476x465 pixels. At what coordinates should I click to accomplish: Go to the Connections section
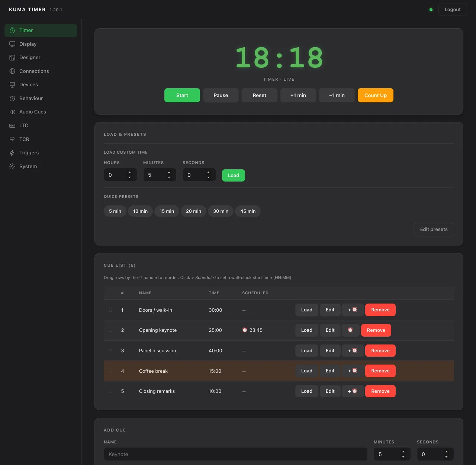click(41, 71)
